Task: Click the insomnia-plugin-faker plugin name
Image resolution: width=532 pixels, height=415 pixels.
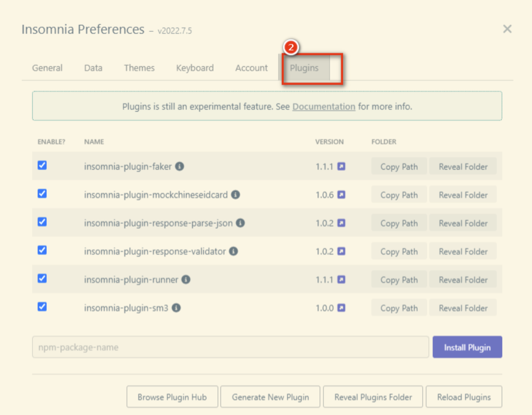Action: pyautogui.click(x=128, y=167)
